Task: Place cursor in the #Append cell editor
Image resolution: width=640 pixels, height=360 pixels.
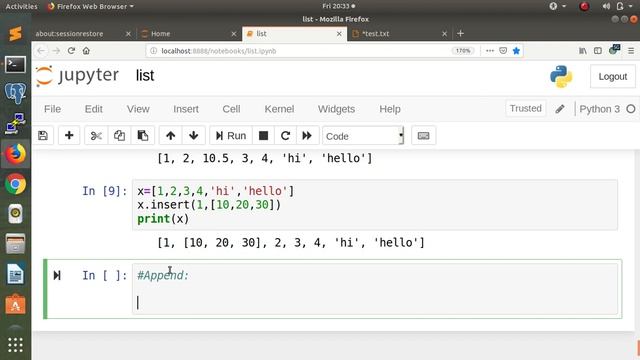Action: (x=375, y=289)
